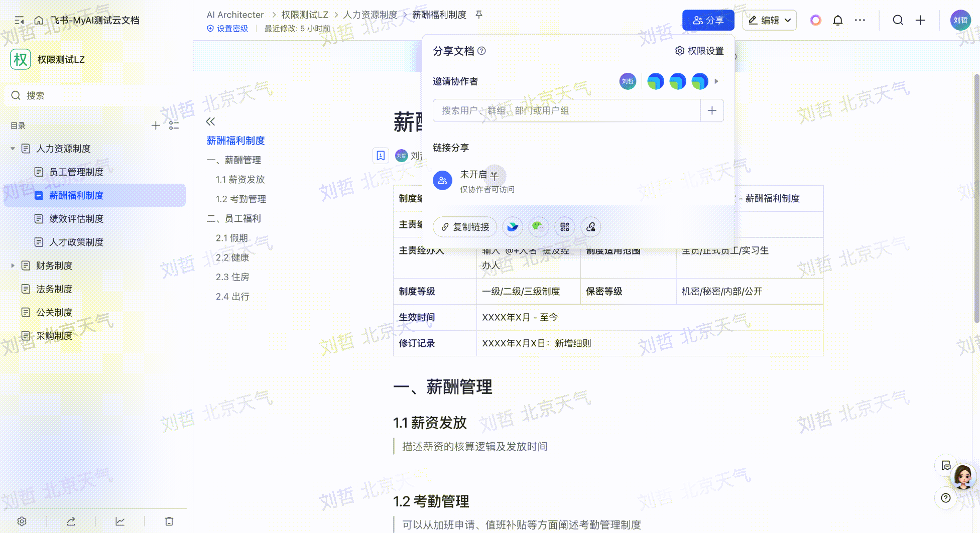Image resolution: width=980 pixels, height=533 pixels.
Task: Expand the collaborator avatars list arrow
Action: (716, 81)
